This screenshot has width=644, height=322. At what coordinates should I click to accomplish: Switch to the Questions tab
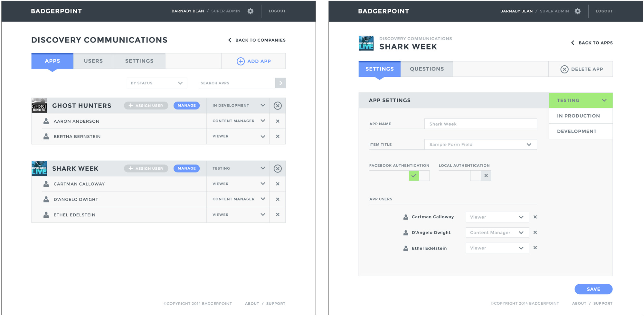pos(427,69)
